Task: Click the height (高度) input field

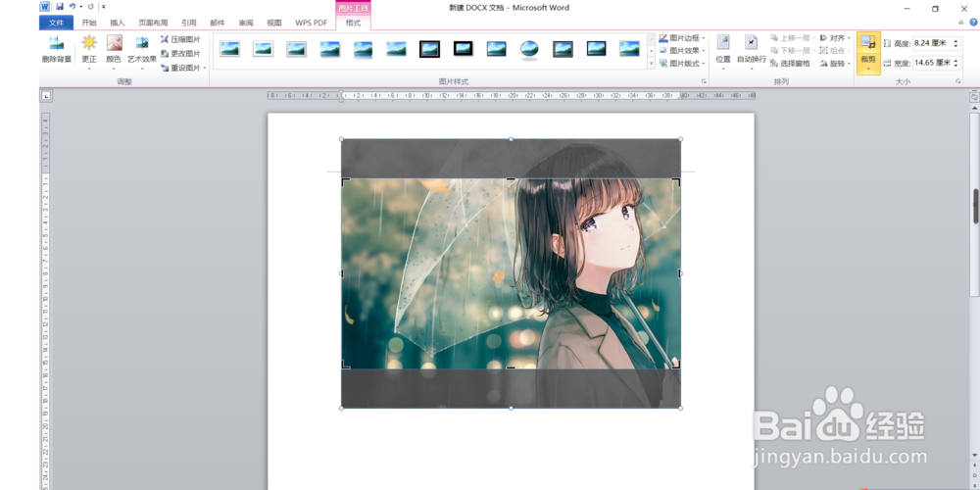Action: click(x=931, y=44)
